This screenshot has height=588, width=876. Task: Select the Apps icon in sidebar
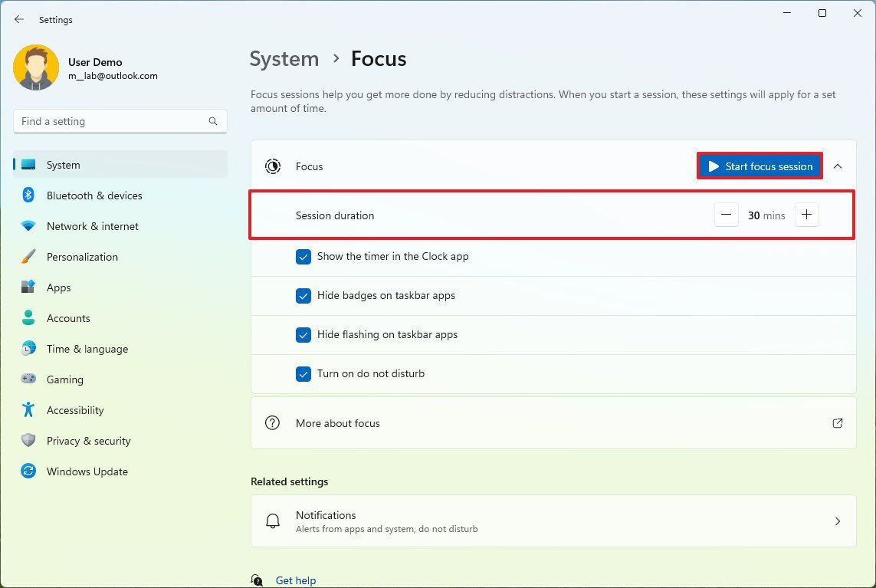[x=28, y=287]
